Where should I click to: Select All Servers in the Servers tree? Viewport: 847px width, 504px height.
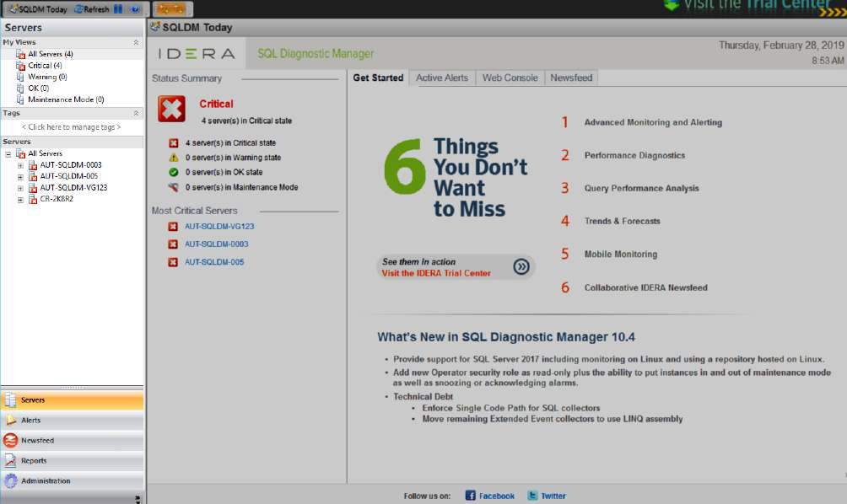coord(45,153)
